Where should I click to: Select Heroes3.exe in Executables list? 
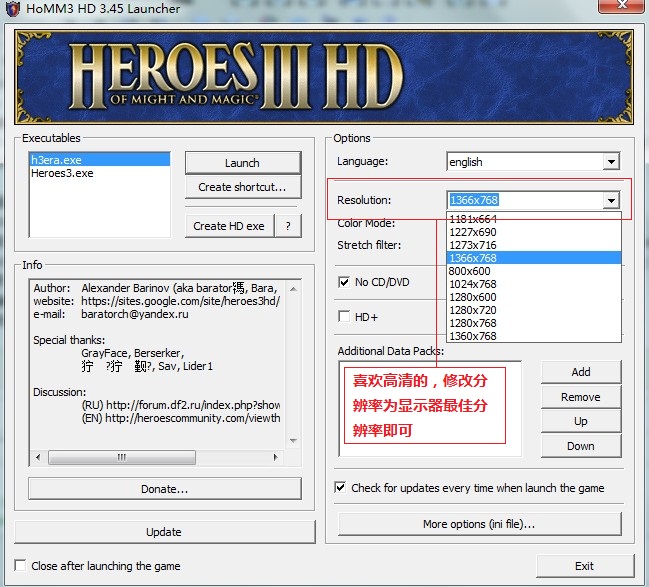(x=62, y=173)
